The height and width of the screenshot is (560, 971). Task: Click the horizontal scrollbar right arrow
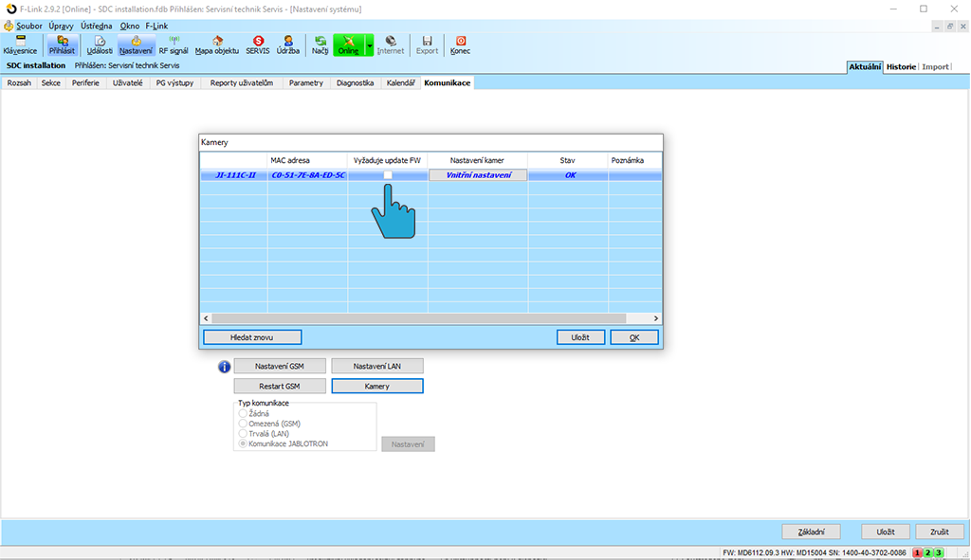tap(656, 318)
